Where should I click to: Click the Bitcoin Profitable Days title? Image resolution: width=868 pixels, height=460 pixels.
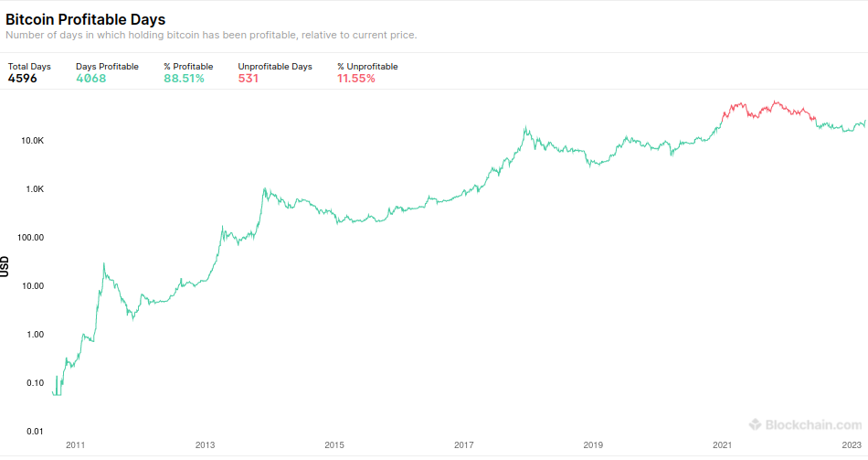pos(86,19)
